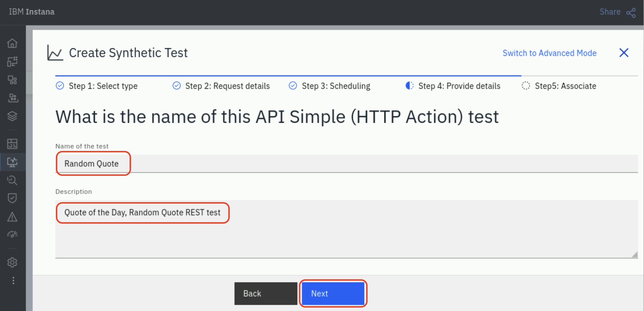644x311 pixels.
Task: Click the Description textarea resize handle
Action: (x=635, y=255)
